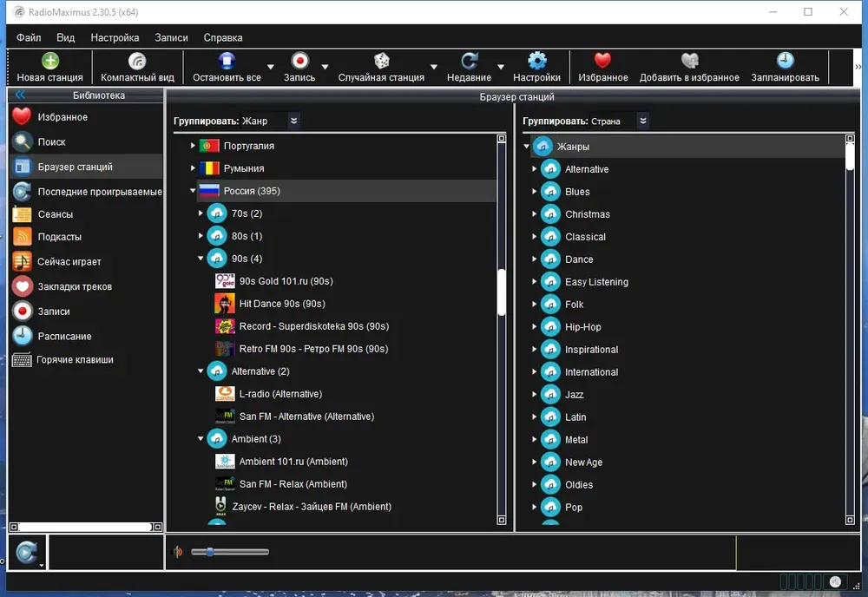
Task: Open Последние проигрываемые in sidebar
Action: (x=86, y=192)
